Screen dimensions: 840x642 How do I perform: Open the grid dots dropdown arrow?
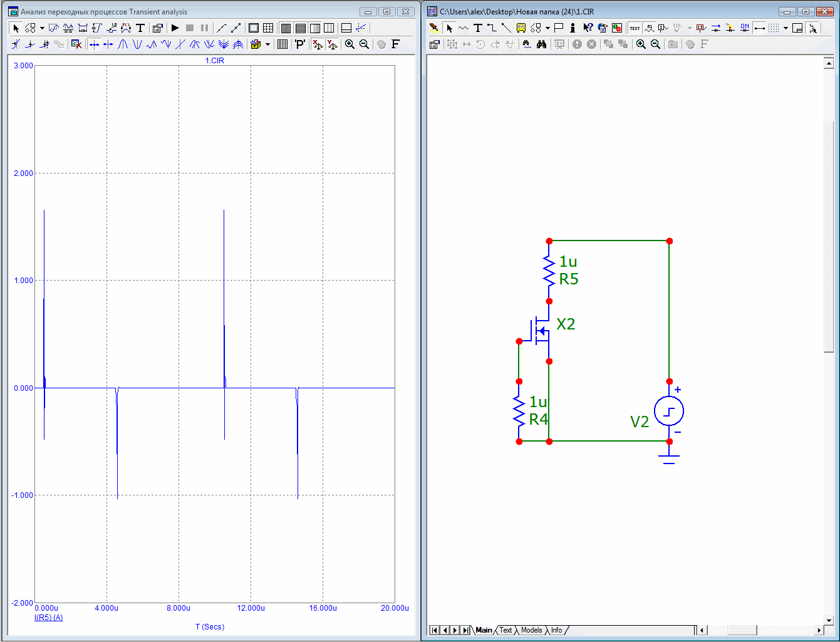pyautogui.click(x=786, y=28)
